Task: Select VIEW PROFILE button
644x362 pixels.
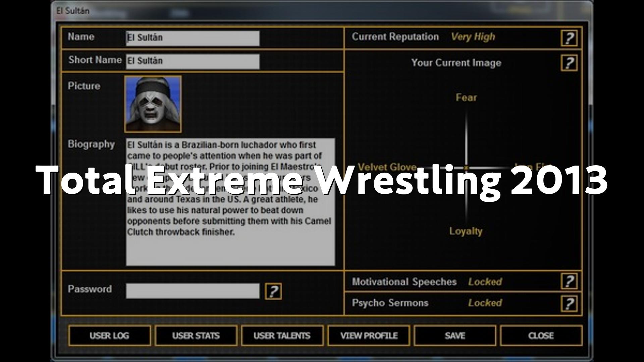Action: tap(369, 336)
